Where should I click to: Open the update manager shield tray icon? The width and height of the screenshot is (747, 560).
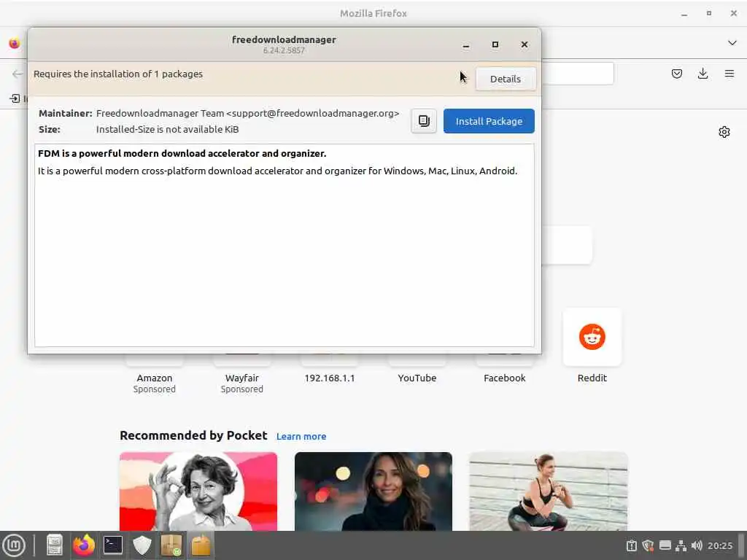tap(648, 545)
